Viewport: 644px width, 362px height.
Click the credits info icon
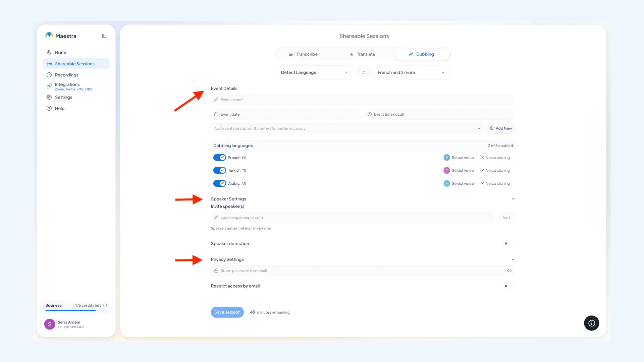pyautogui.click(x=105, y=305)
